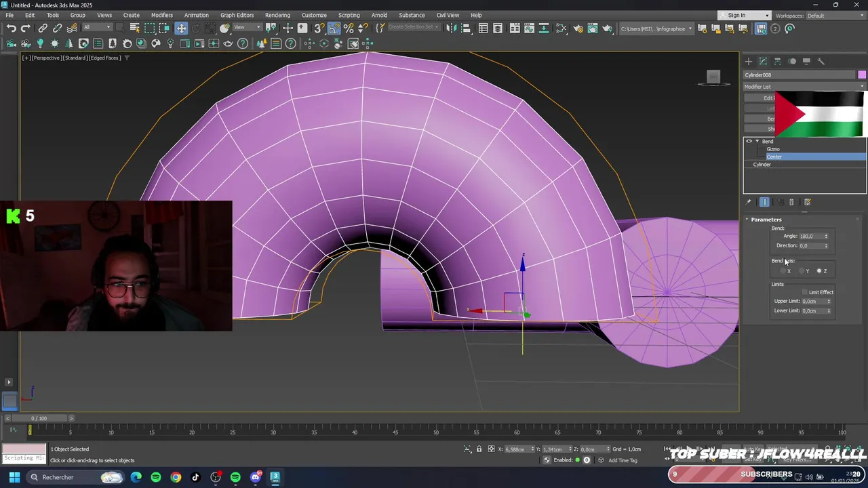The width and height of the screenshot is (868, 488).
Task: Click the Mirror tool icon
Action: [451, 28]
